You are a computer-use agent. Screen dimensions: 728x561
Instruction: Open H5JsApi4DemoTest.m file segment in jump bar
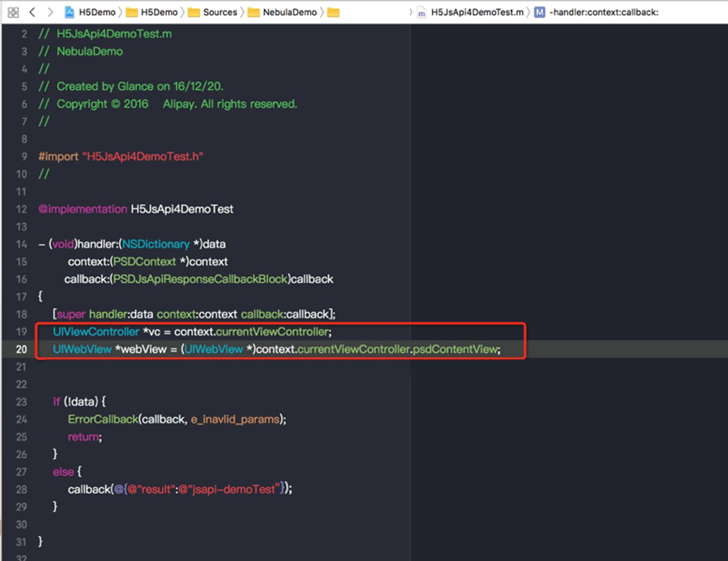pyautogui.click(x=470, y=12)
